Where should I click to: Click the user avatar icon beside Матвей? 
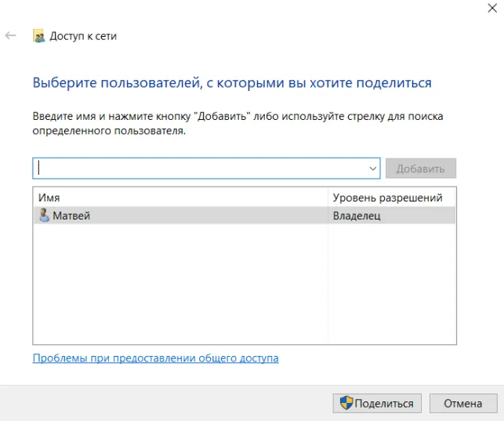44,216
